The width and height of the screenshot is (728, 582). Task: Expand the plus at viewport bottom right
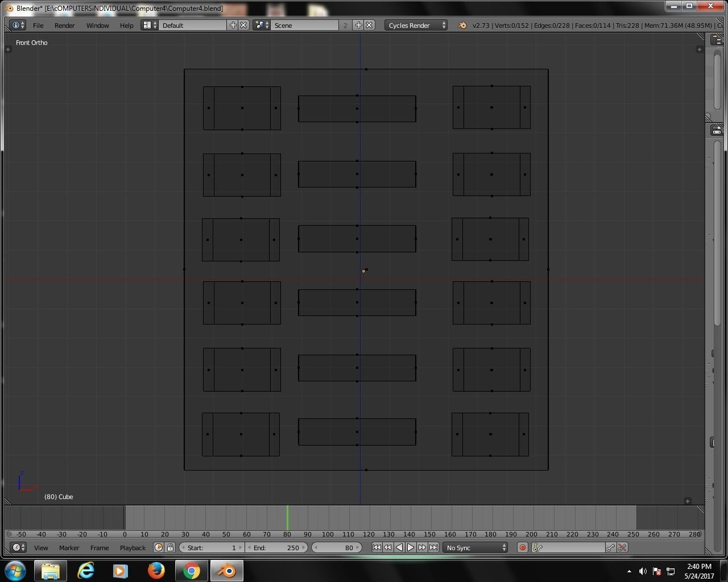(688, 501)
